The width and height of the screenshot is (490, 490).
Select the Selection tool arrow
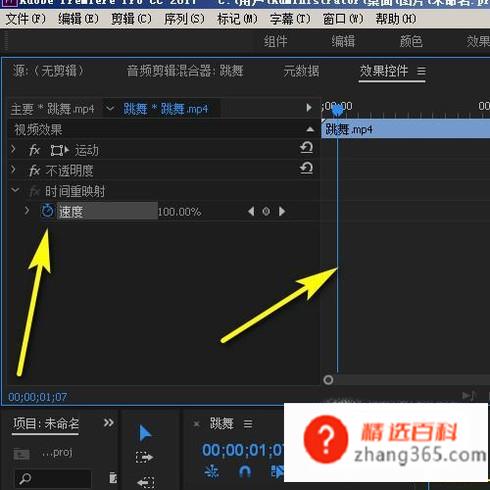pyautogui.click(x=145, y=433)
